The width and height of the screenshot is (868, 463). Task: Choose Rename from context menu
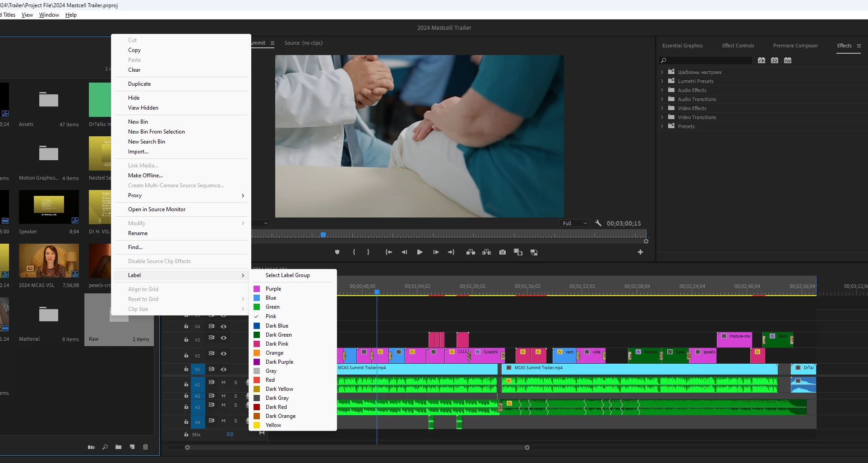point(181,233)
